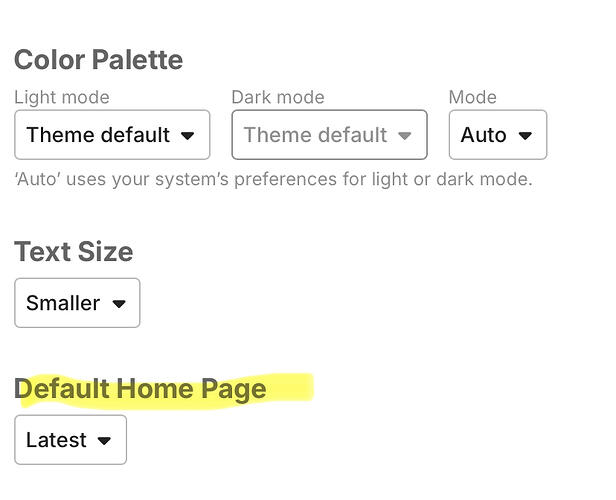
Task: Click the caret arrow in Light mode dropdown
Action: (187, 136)
